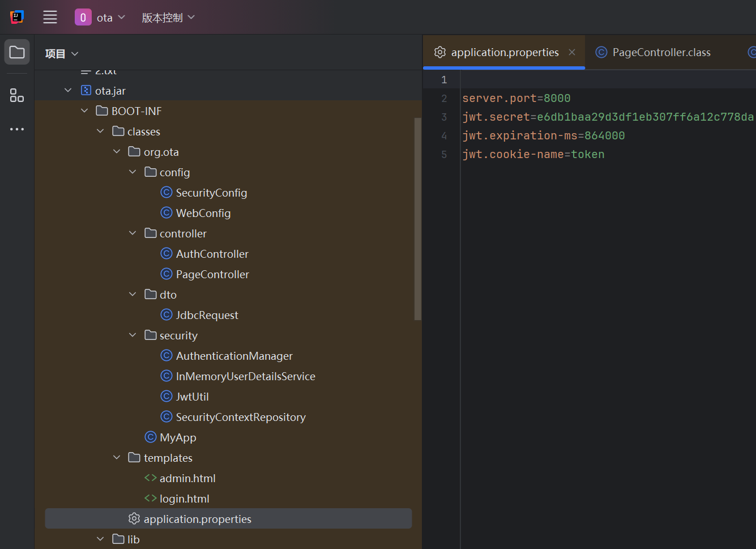The width and height of the screenshot is (756, 549).
Task: Open the SecurityContextRepository class
Action: (241, 417)
